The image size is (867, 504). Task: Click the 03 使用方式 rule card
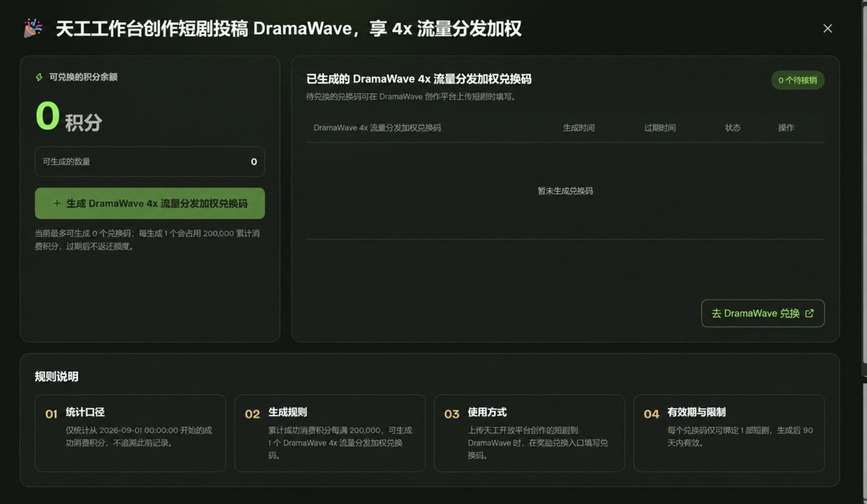coord(530,433)
